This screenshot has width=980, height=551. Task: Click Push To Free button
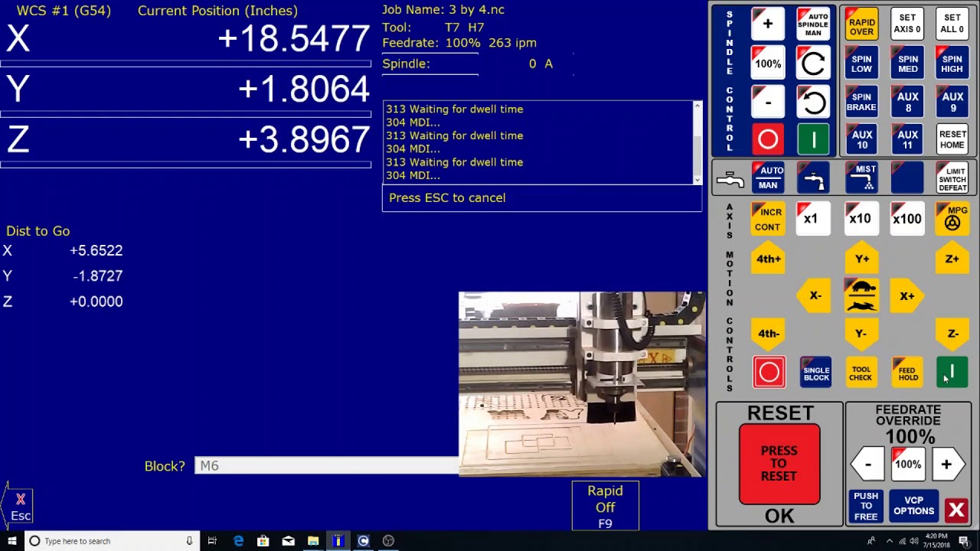(x=866, y=506)
